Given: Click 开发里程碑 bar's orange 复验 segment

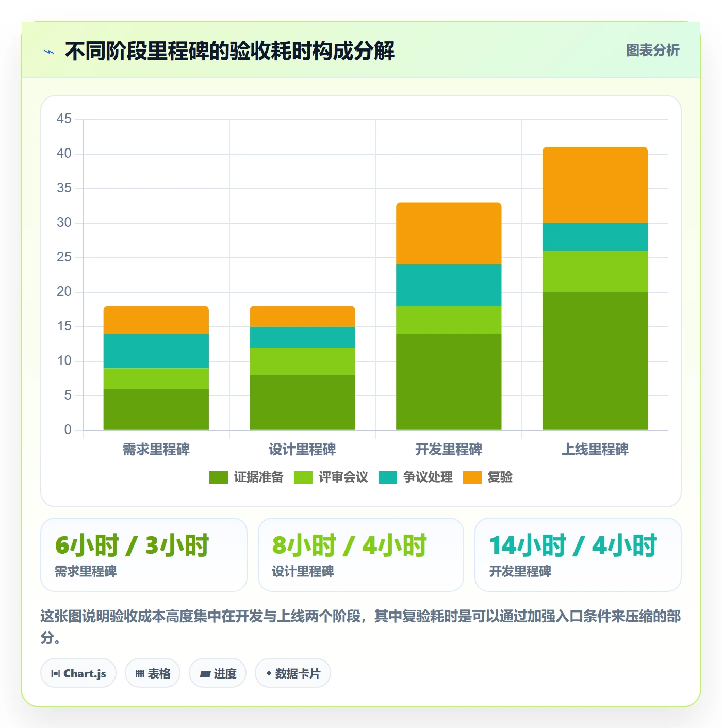Looking at the screenshot, I should click(449, 233).
